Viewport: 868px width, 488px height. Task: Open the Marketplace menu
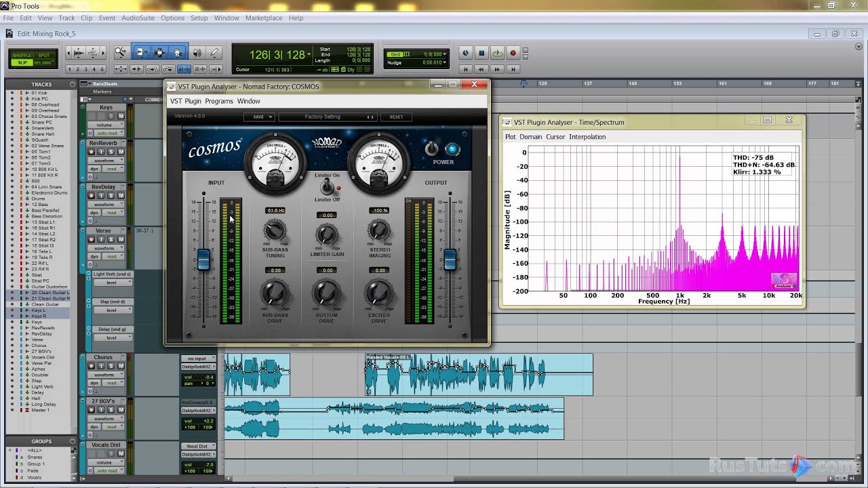(x=264, y=18)
